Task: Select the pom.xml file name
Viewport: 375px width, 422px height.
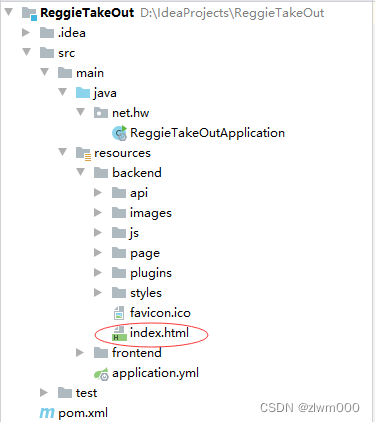Action: pos(83,413)
